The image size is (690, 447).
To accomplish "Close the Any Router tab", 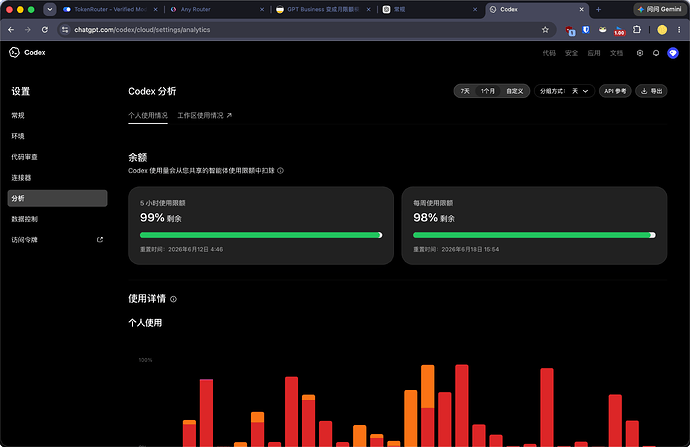I will coord(262,9).
